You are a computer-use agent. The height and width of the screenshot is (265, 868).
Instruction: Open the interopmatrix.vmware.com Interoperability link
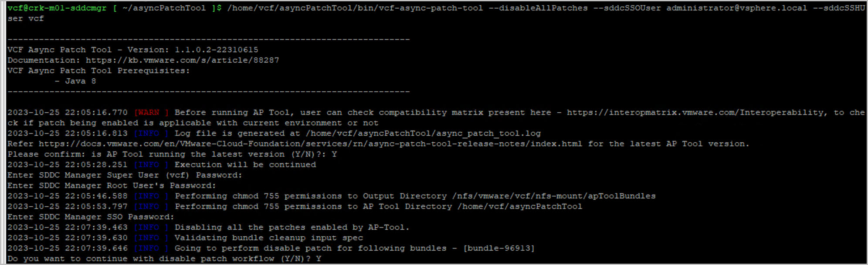pyautogui.click(x=695, y=112)
